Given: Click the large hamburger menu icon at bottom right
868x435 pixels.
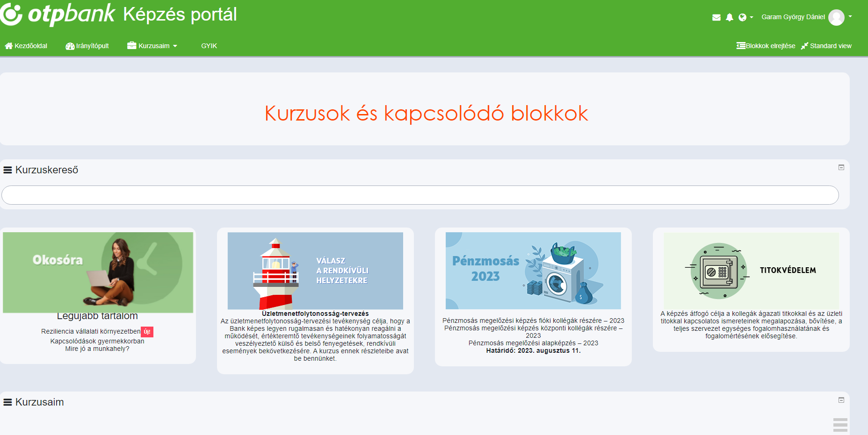Looking at the screenshot, I should pyautogui.click(x=840, y=425).
